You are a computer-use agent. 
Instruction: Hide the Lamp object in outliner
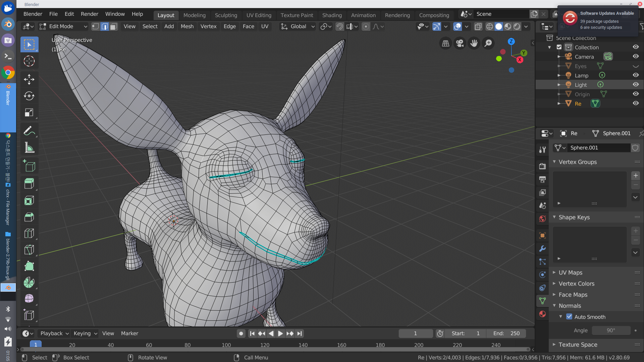636,75
